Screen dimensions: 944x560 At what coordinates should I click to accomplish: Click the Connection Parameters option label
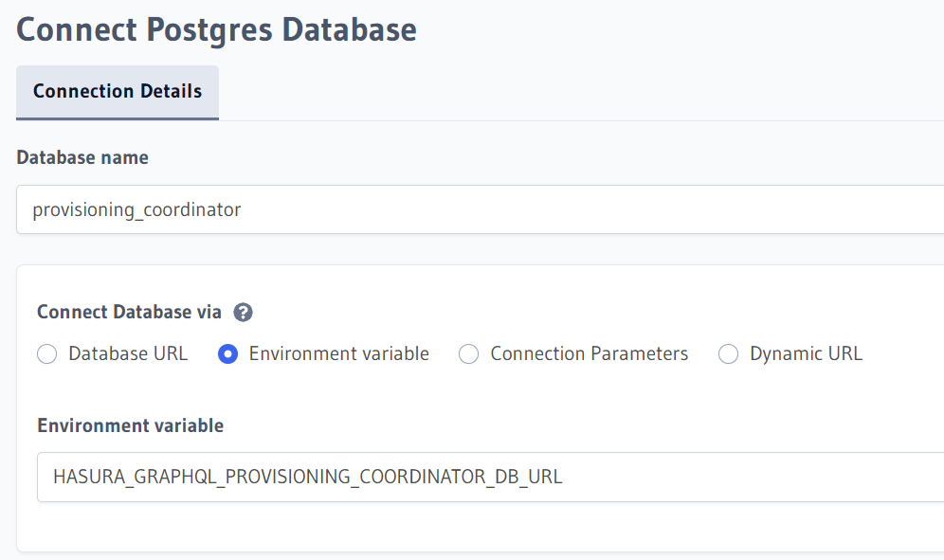(588, 353)
